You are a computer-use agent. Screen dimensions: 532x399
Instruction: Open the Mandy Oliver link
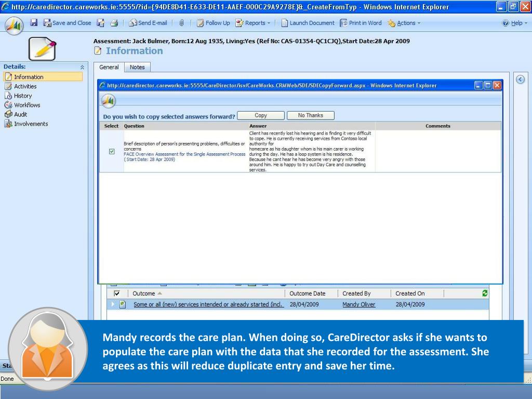(x=358, y=304)
